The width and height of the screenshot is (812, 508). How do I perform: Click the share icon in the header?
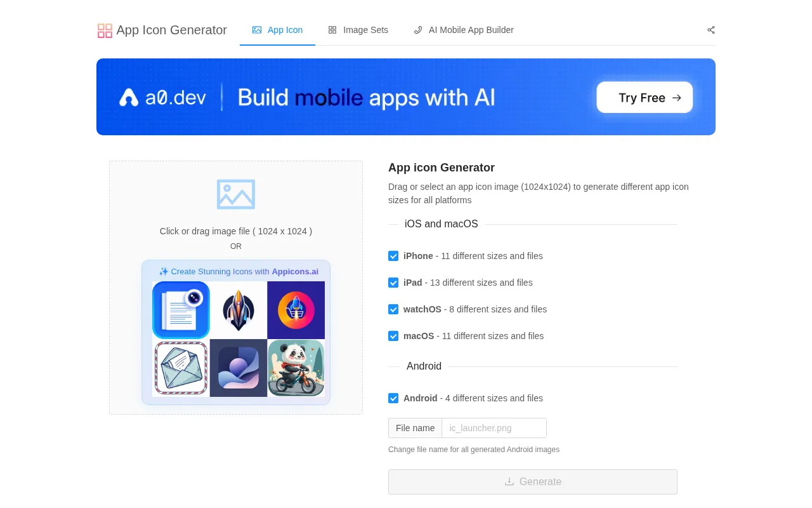click(x=711, y=30)
